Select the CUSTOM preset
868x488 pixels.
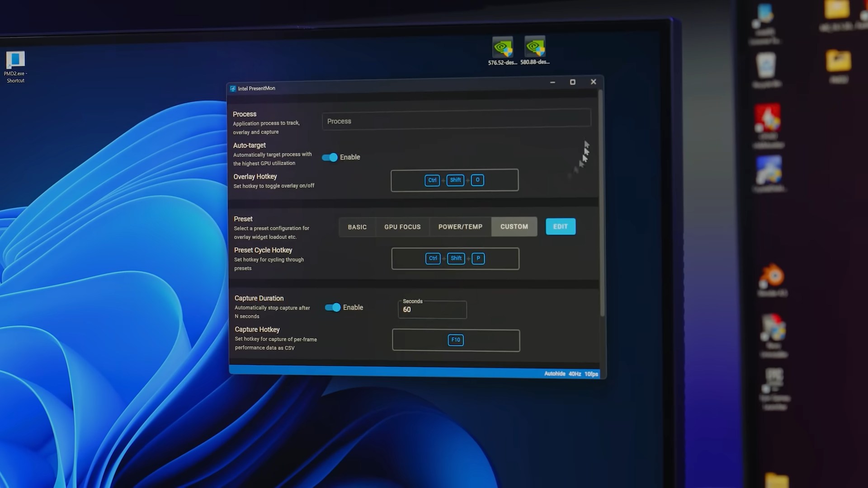pyautogui.click(x=514, y=227)
